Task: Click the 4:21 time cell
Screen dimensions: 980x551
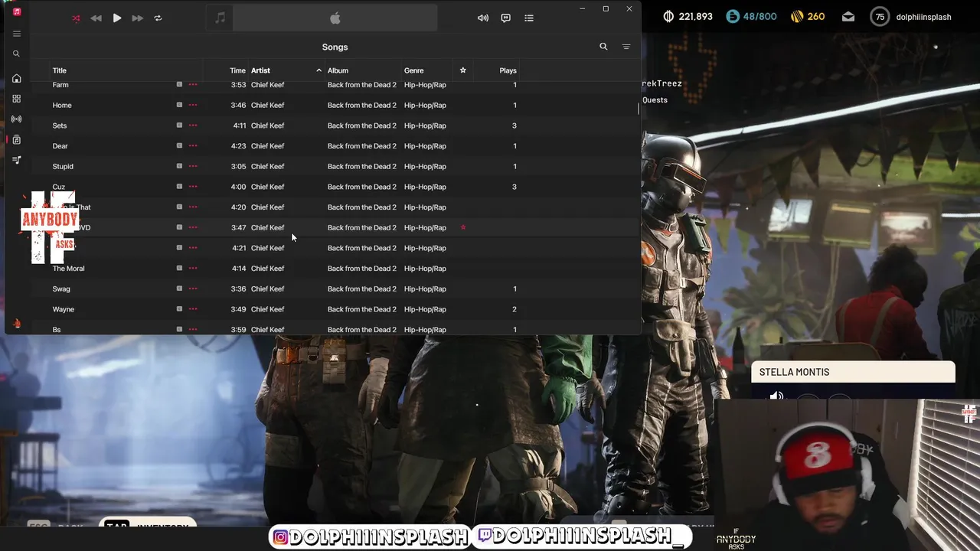Action: click(x=239, y=248)
